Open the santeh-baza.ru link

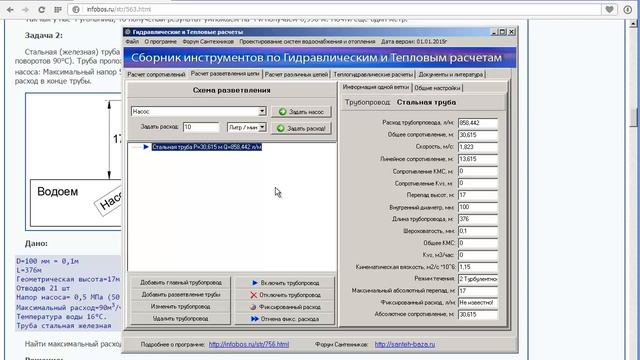pos(404,344)
